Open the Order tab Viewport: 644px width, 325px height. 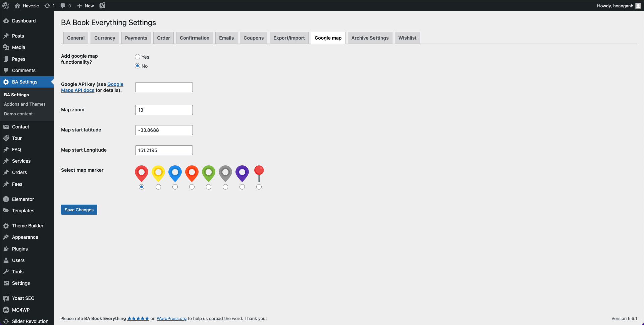pyautogui.click(x=163, y=38)
